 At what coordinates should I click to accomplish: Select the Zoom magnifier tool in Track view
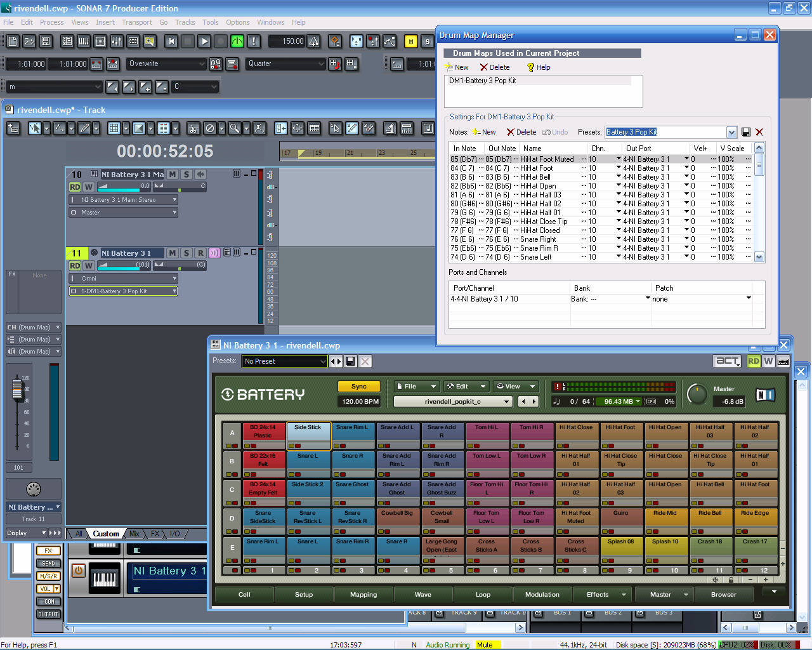(x=234, y=128)
